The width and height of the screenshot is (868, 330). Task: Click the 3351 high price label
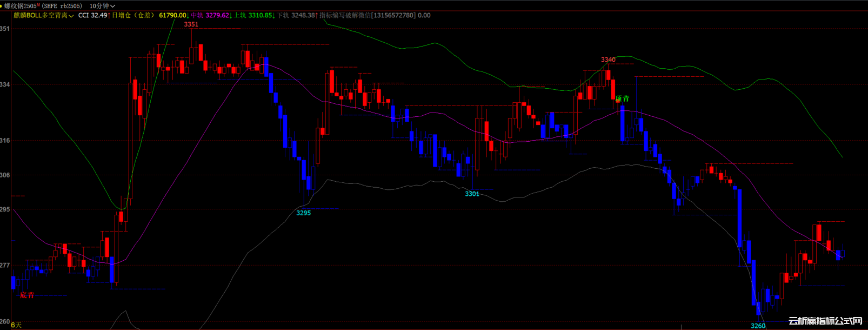point(191,24)
